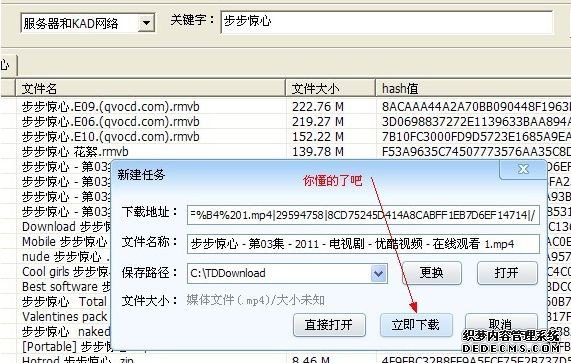Click the 文件名称 file name field

(363, 244)
